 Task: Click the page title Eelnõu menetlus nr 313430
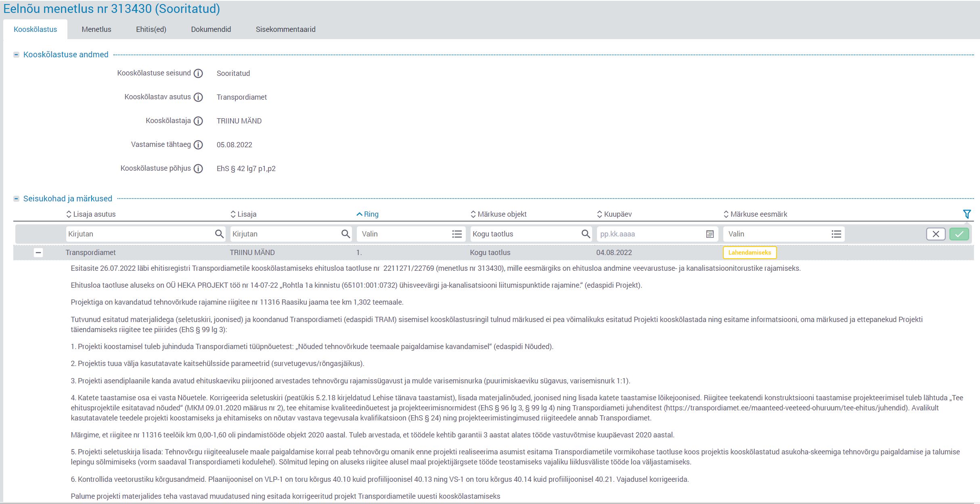pos(111,9)
